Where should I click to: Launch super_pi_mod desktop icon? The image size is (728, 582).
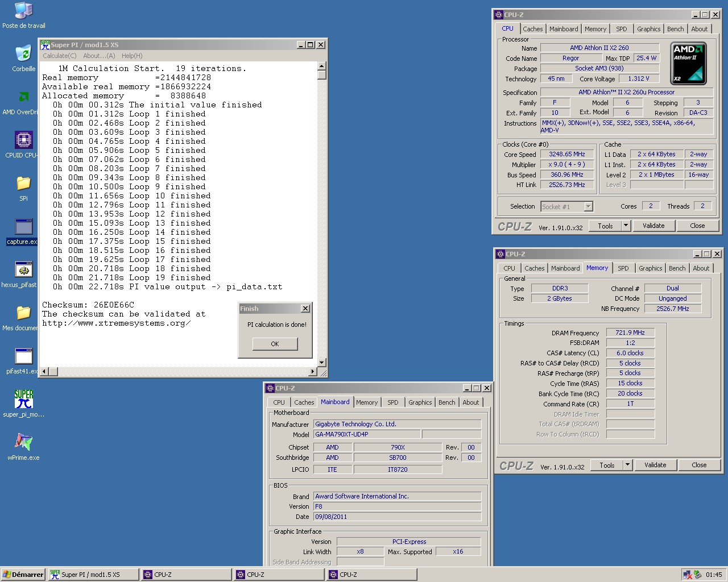[x=23, y=404]
